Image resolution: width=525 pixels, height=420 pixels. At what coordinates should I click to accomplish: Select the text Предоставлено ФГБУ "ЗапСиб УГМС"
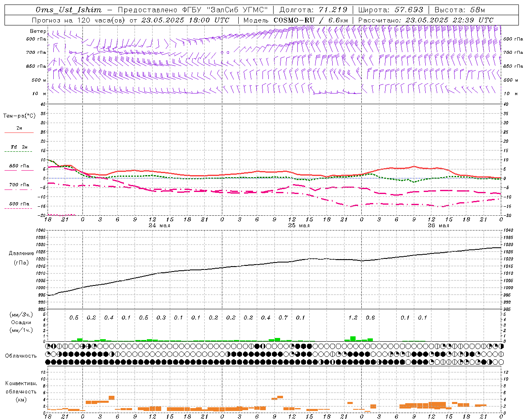click(193, 10)
